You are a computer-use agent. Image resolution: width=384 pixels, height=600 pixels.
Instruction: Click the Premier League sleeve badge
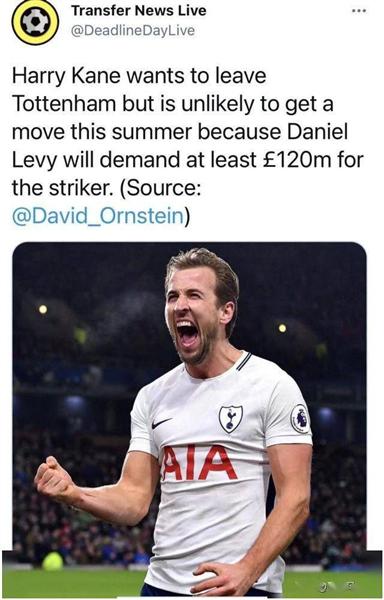(x=300, y=418)
